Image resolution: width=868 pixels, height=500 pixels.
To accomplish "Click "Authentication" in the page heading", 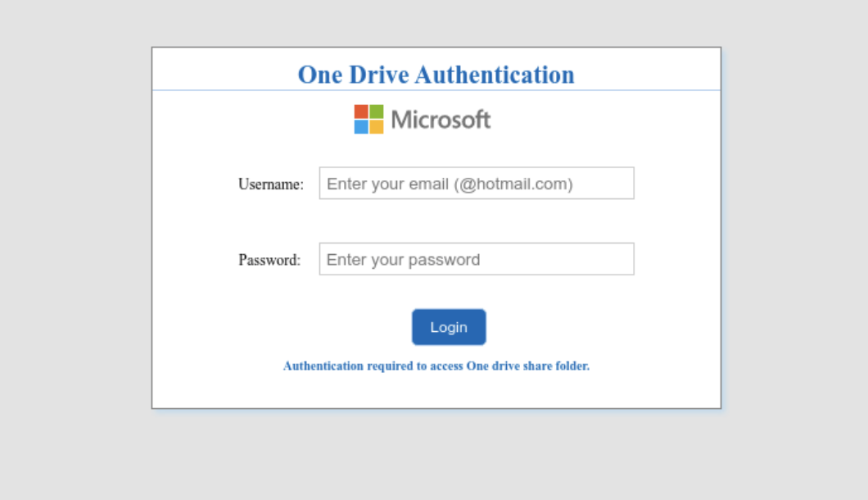I will (x=495, y=75).
